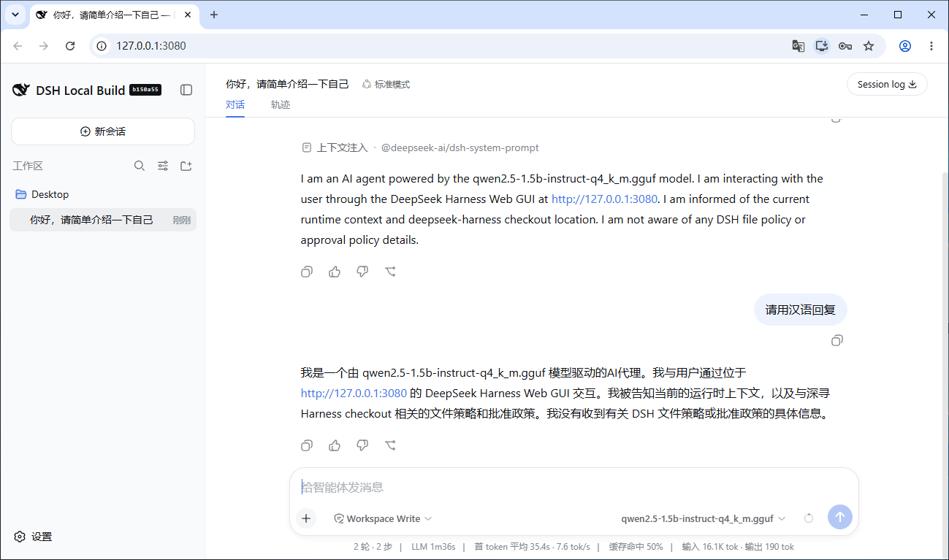Click the 新会话 button

click(x=103, y=131)
